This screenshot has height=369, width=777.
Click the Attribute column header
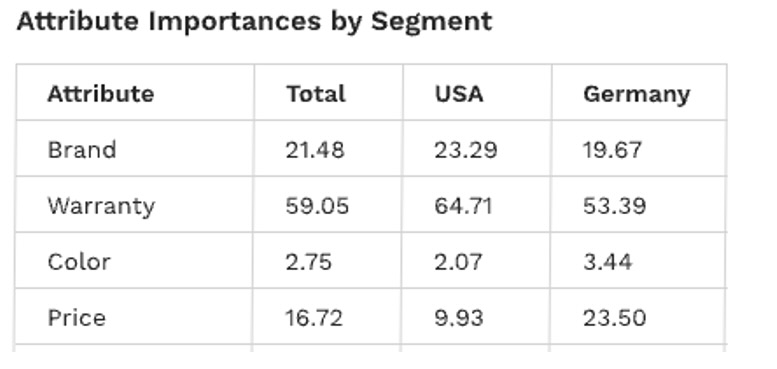[101, 94]
